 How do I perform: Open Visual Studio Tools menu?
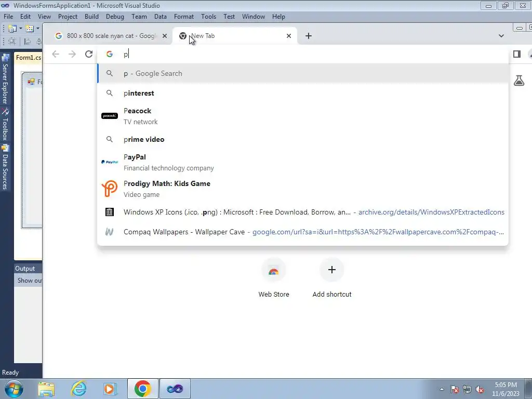(208, 16)
